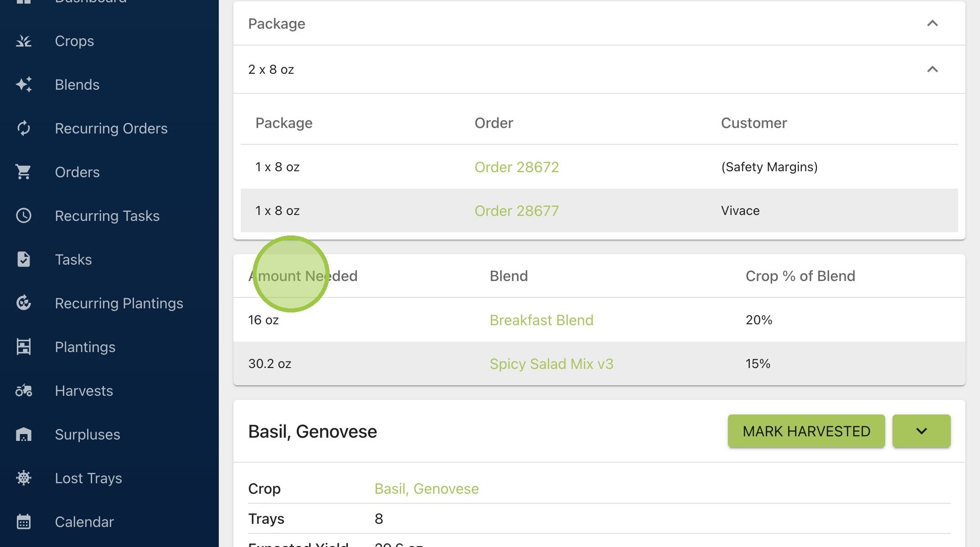The height and width of the screenshot is (547, 980).
Task: Select the Recurring Orders cycle icon
Action: point(24,128)
